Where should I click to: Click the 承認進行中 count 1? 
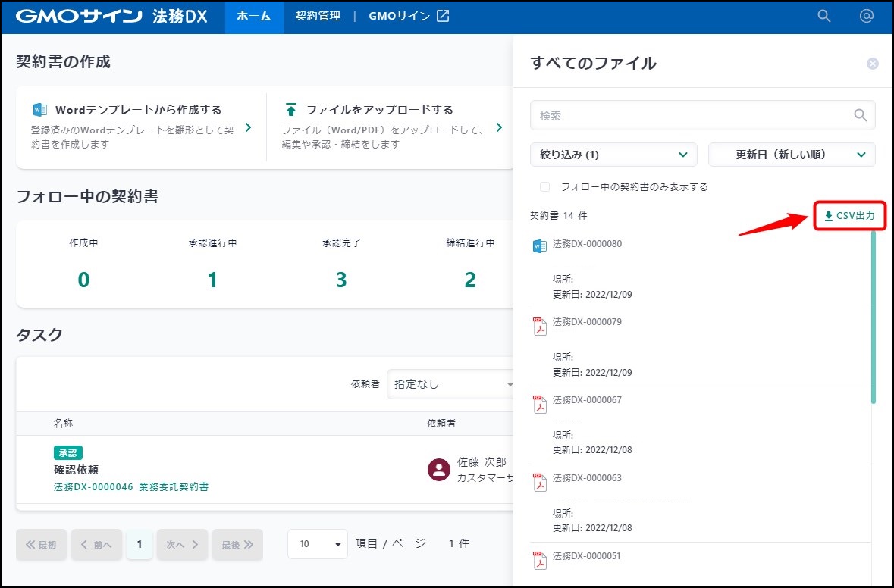click(212, 280)
